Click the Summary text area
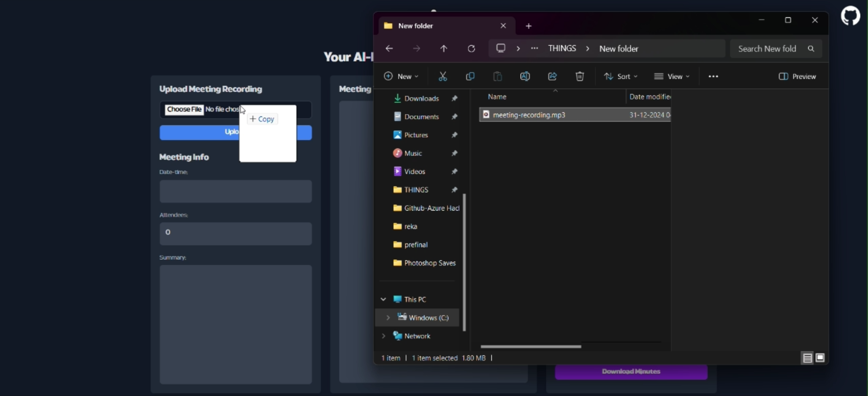This screenshot has height=396, width=868. [236, 324]
